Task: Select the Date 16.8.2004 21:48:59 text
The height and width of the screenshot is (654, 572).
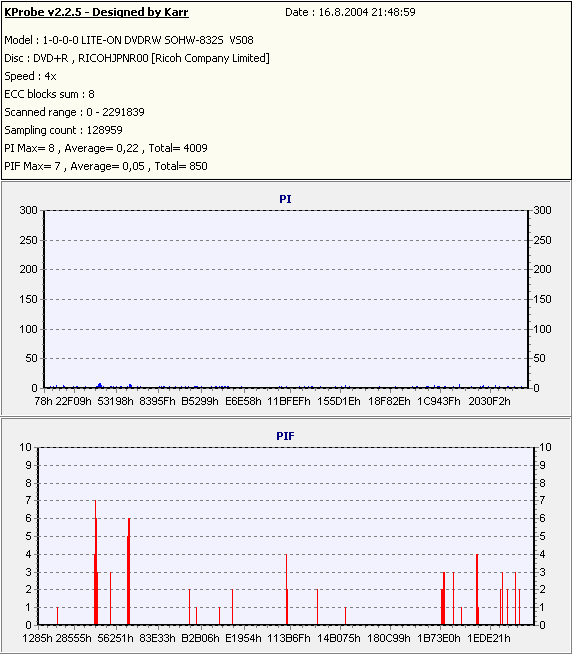Action: [x=350, y=12]
